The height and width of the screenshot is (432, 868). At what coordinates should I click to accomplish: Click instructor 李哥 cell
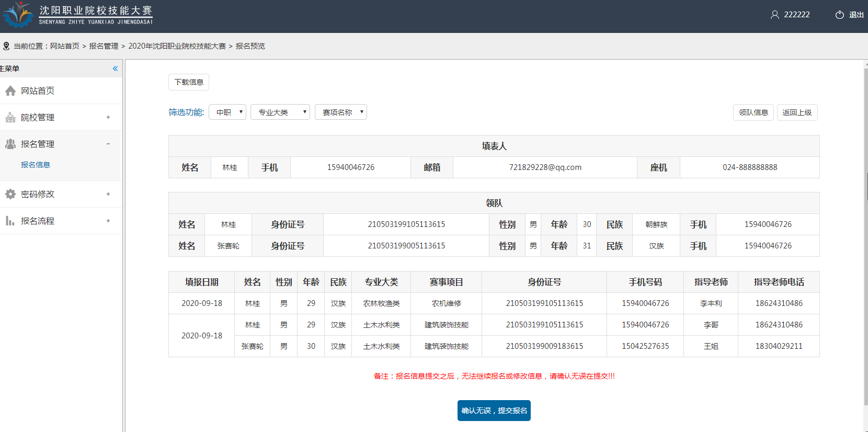tap(711, 325)
